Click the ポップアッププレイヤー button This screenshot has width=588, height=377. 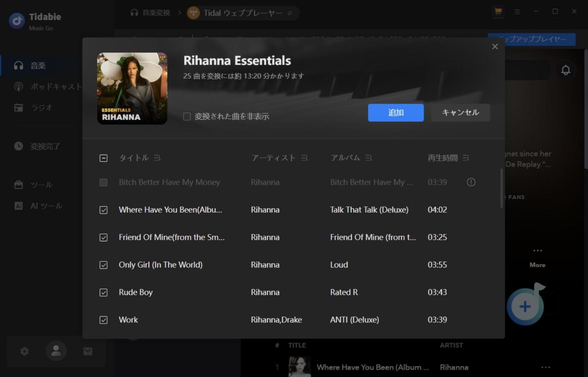coord(532,39)
